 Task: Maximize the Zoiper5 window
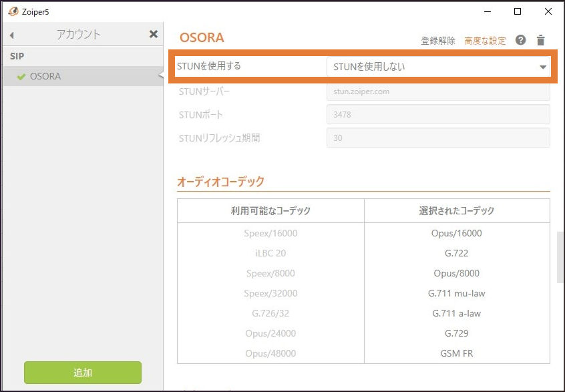(x=518, y=11)
